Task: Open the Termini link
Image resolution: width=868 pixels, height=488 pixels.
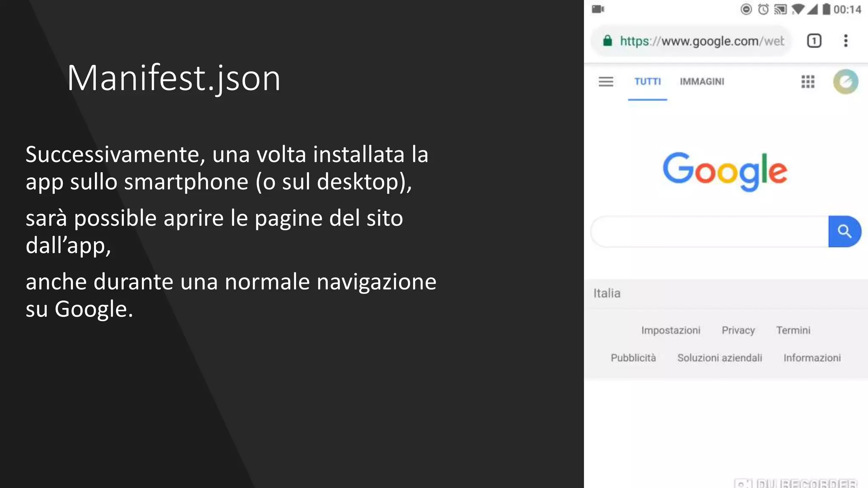Action: (x=793, y=330)
